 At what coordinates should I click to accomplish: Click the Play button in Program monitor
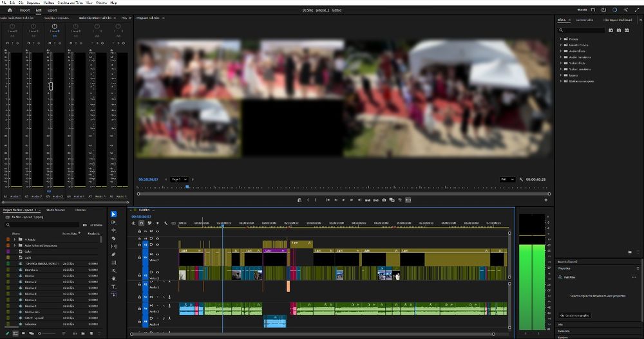coord(343,200)
